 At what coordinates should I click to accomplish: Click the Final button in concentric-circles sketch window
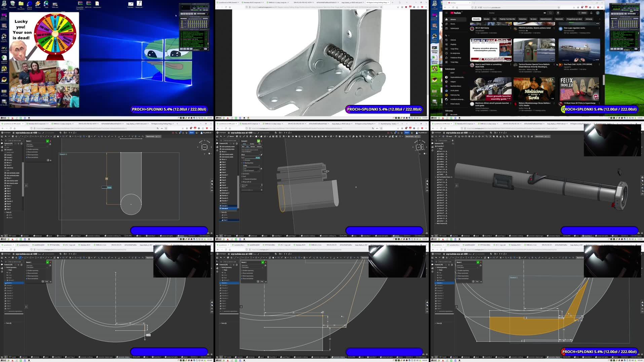[x=47, y=281]
